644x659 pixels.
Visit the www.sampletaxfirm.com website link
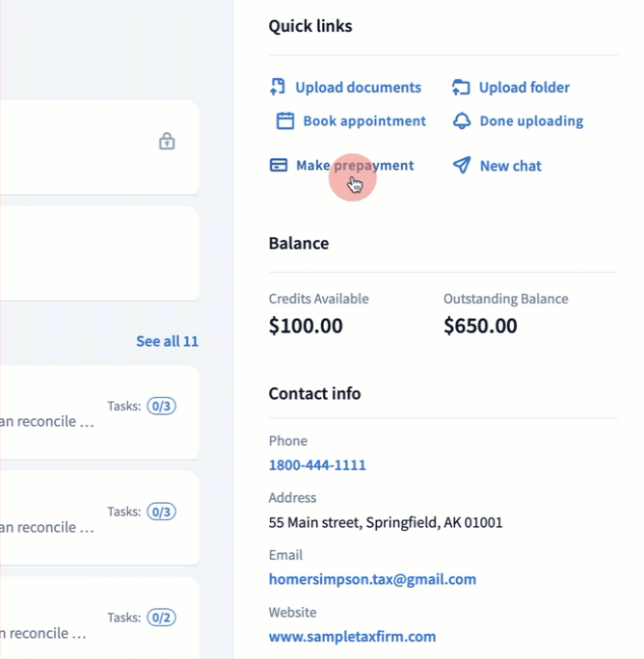(x=352, y=637)
